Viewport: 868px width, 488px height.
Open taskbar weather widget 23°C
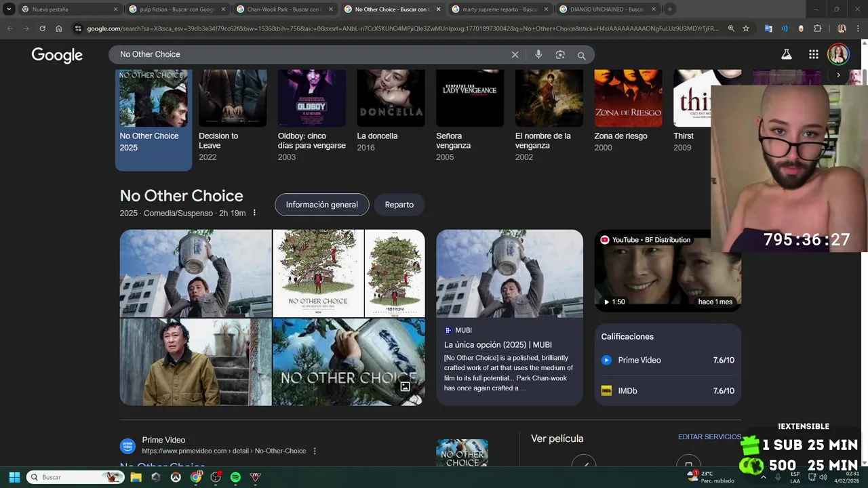point(710,477)
